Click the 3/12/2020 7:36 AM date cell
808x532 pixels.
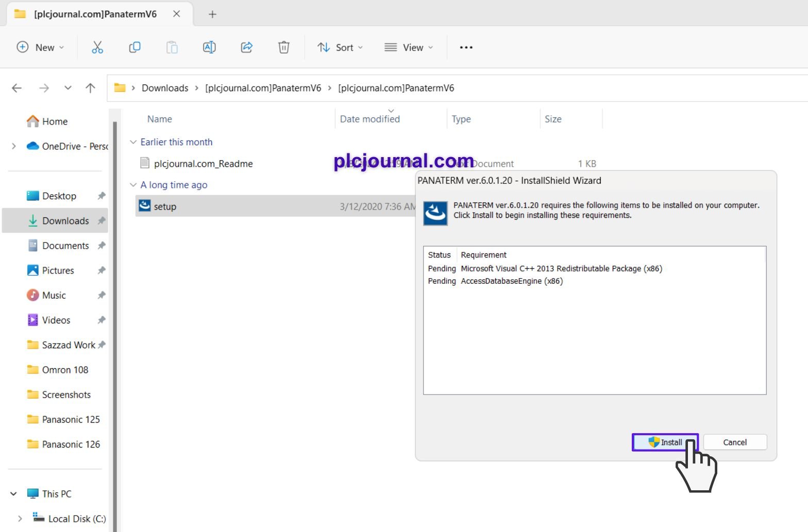pyautogui.click(x=378, y=207)
